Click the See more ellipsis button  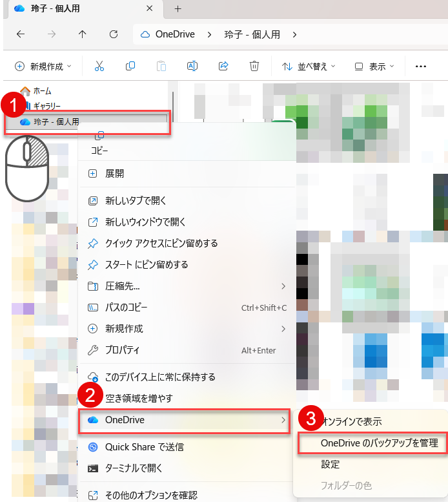421,66
